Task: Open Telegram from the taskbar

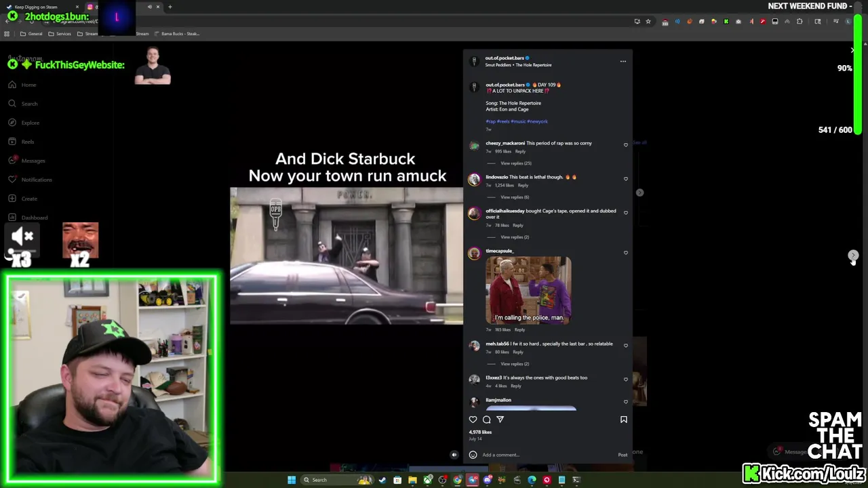Action: [x=473, y=480]
